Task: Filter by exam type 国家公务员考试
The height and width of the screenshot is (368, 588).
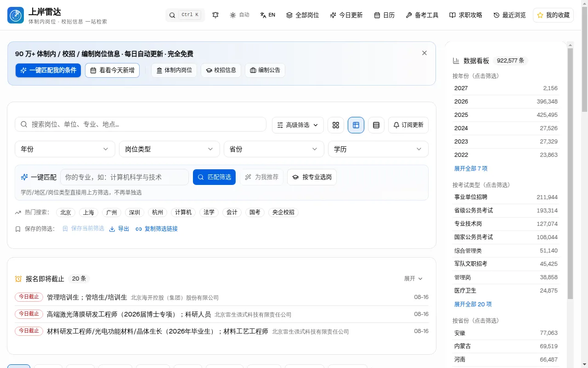Action: pos(506,237)
